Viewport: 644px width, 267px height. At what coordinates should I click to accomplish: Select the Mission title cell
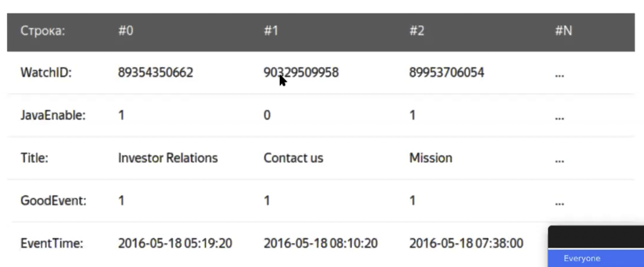[x=431, y=158]
